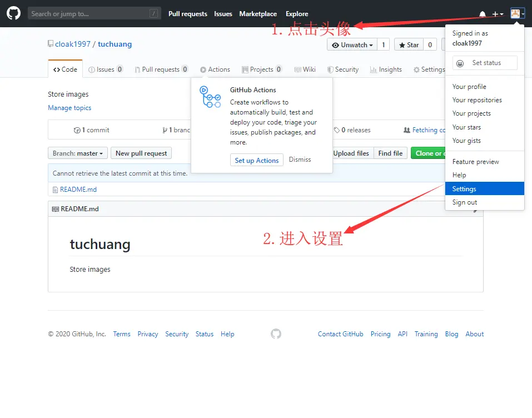Click Manage topics link
532x418 pixels.
pyautogui.click(x=69, y=107)
